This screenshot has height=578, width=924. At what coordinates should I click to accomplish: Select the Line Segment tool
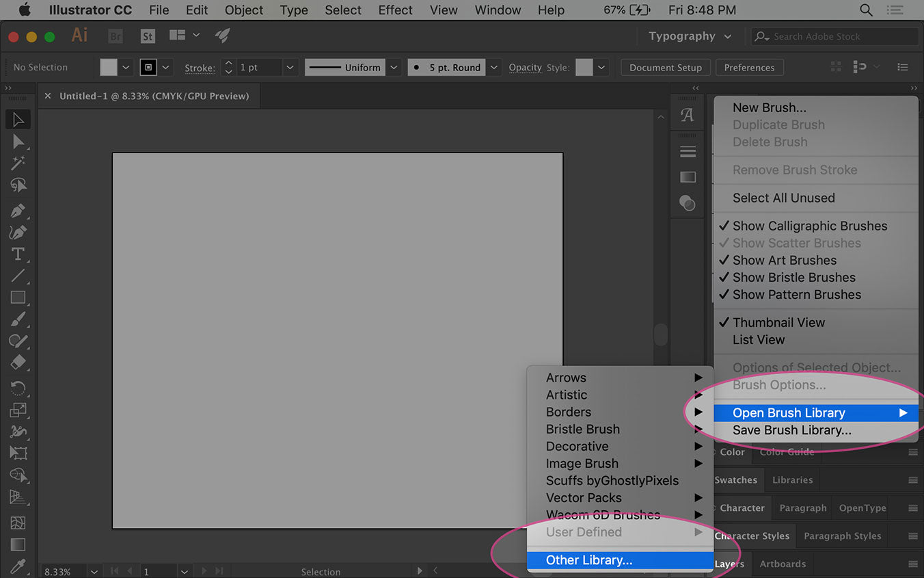point(18,276)
